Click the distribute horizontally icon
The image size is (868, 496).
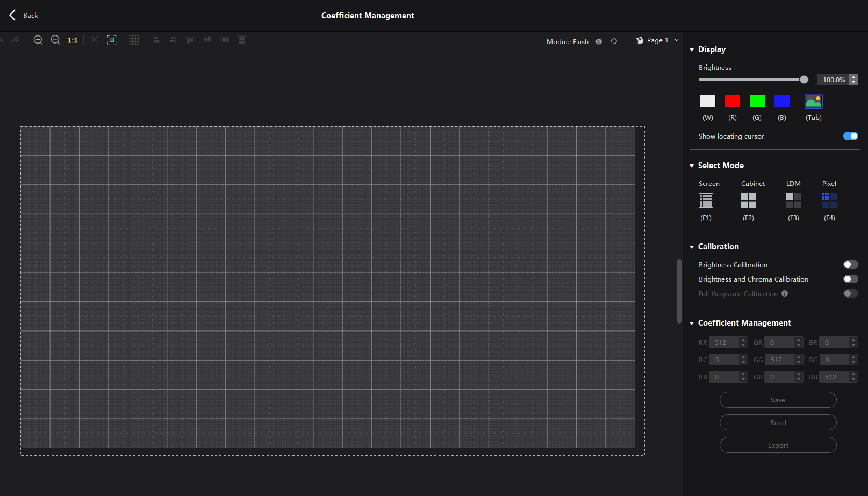(225, 40)
